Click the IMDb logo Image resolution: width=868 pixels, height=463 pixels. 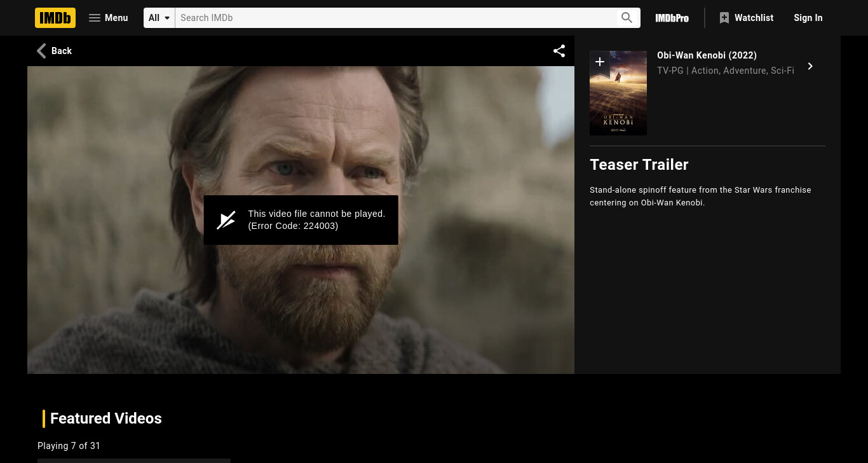tap(55, 18)
